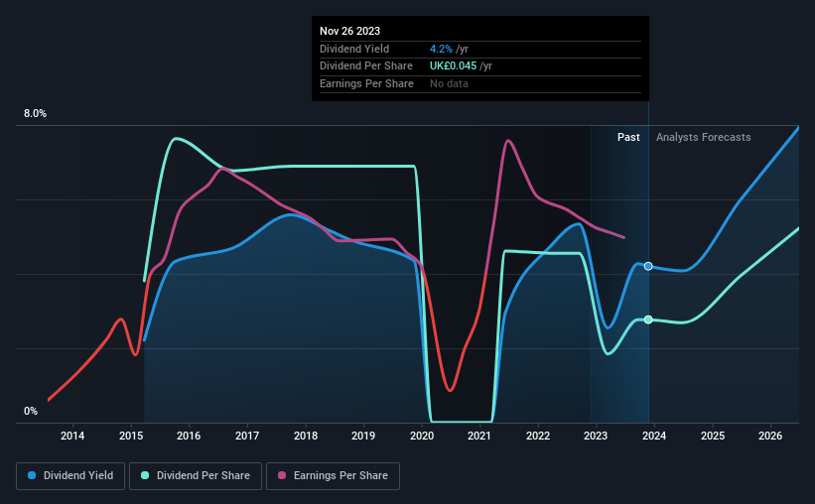Click the UK£0.045 Dividend Per Share value

pyautogui.click(x=453, y=66)
